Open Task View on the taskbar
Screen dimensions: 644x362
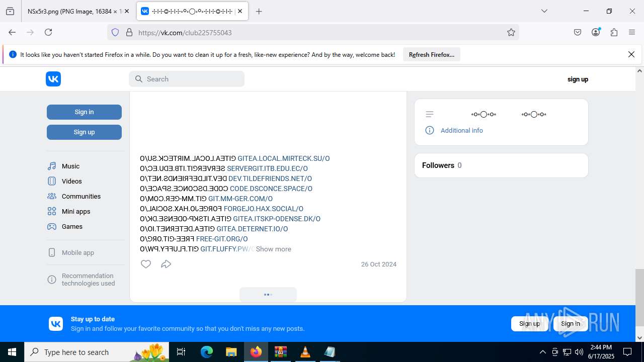(181, 352)
